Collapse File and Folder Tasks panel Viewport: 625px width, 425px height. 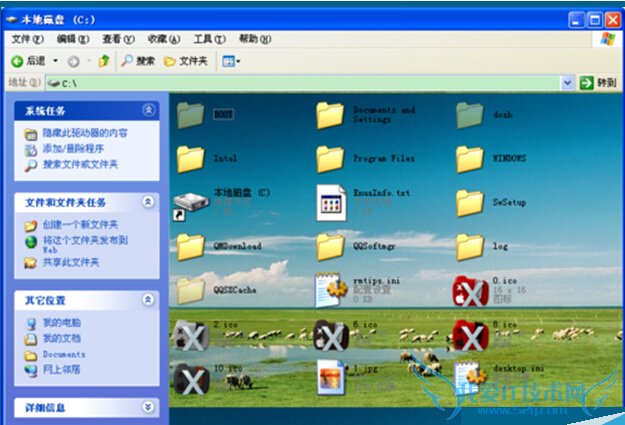tap(148, 202)
